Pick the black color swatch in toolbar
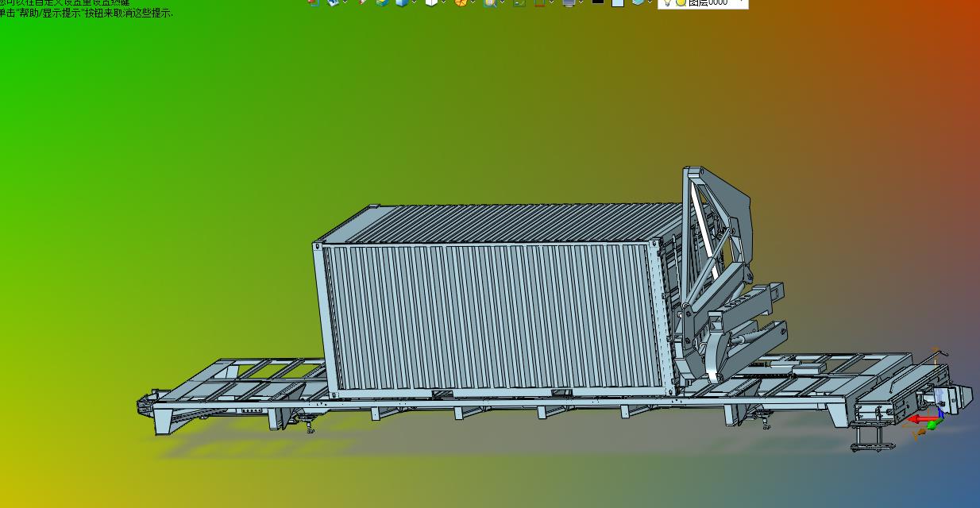The height and width of the screenshot is (508, 980). (x=598, y=2)
